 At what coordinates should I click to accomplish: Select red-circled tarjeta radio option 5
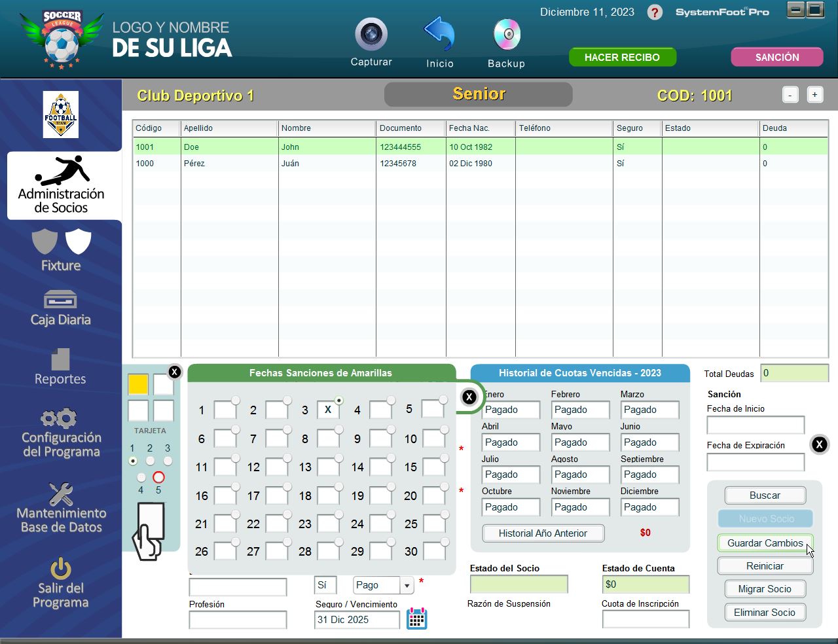pos(158,477)
